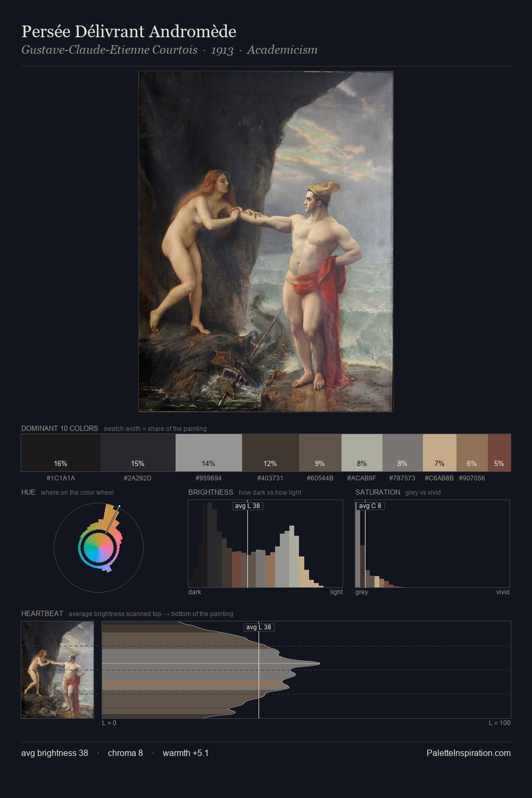This screenshot has height=798, width=532.
Task: Select the #907056 6% swatch
Action: 472,453
